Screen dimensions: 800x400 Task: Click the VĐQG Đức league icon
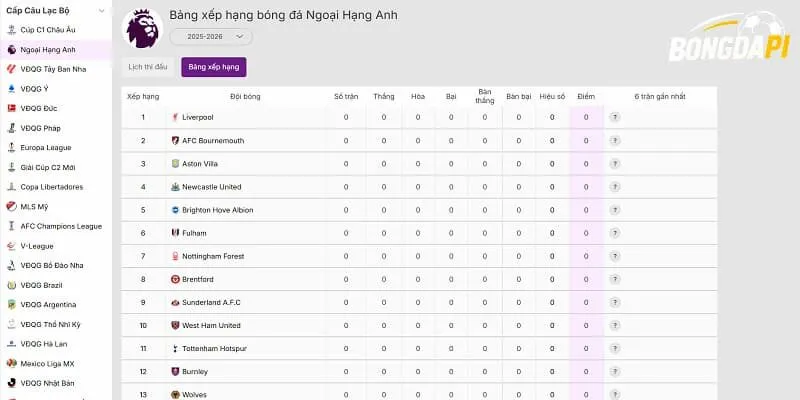(x=11, y=108)
